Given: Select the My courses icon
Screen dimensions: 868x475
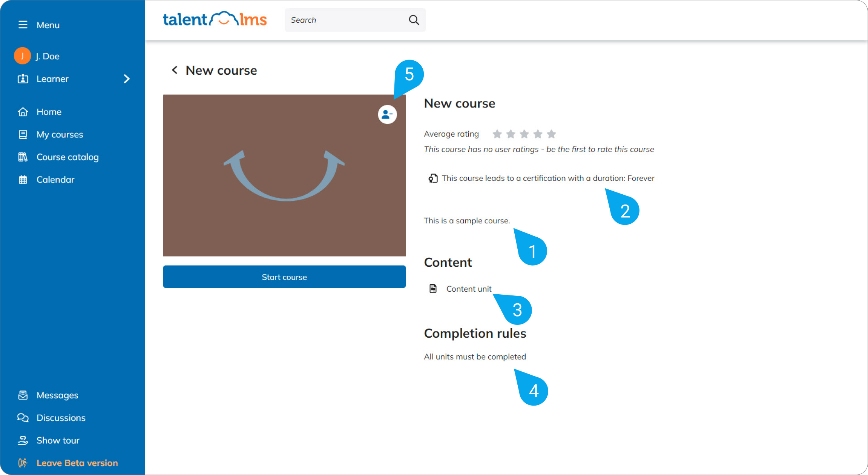Looking at the screenshot, I should click(x=23, y=134).
